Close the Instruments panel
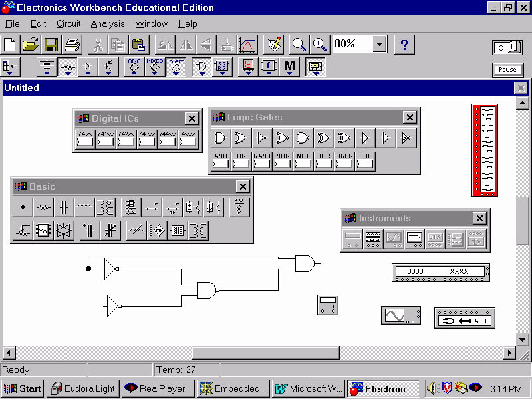Viewport: 532px width, 399px height. (479, 219)
